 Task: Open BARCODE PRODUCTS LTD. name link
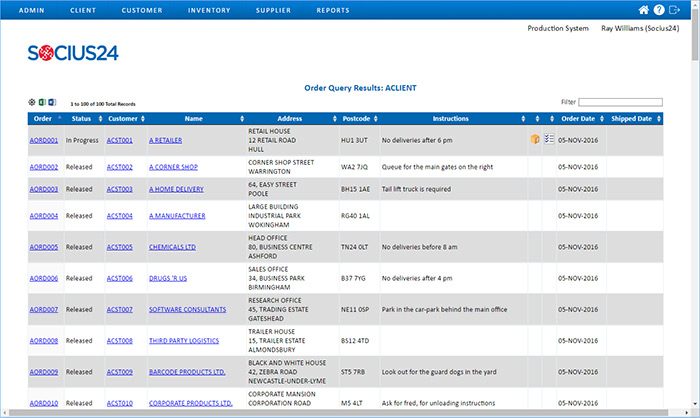coord(187,372)
